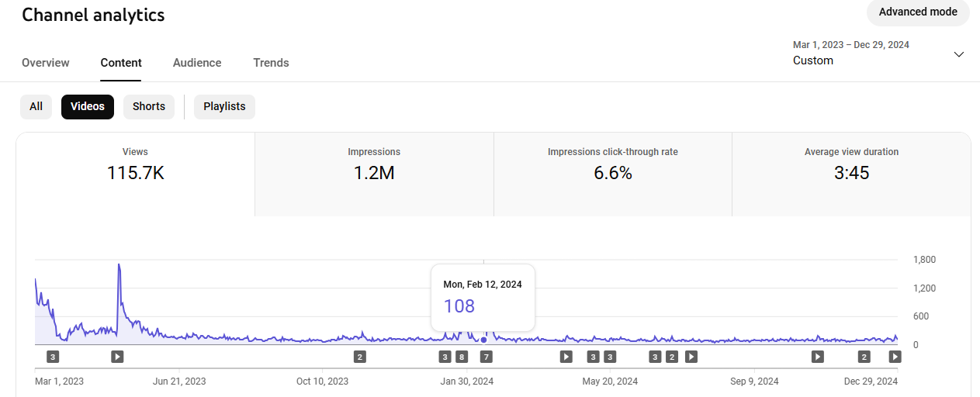Switch to the Overview tab
Image resolution: width=980 pixels, height=397 pixels.
click(46, 63)
